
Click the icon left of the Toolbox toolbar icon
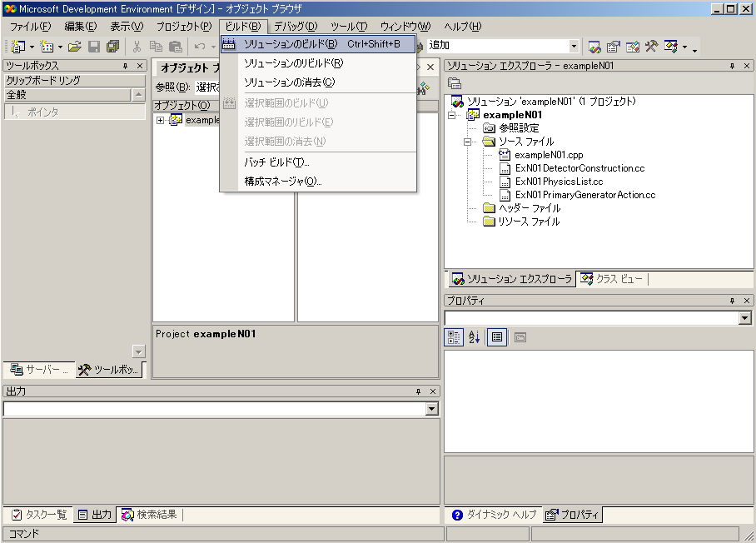tap(633, 47)
